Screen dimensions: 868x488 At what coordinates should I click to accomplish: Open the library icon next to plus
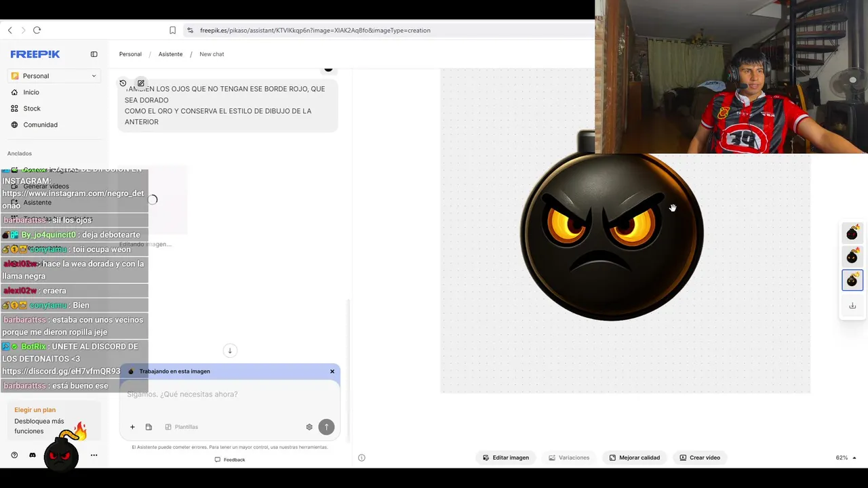[x=149, y=427]
